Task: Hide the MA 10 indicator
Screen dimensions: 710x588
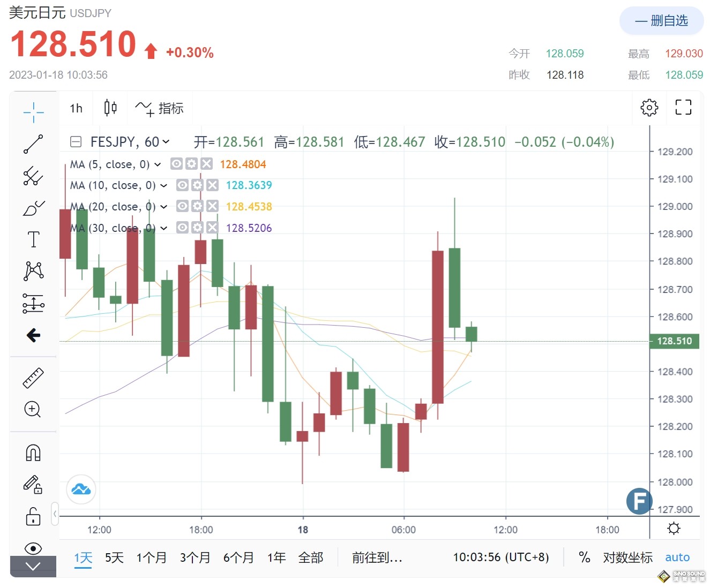Action: [x=182, y=185]
